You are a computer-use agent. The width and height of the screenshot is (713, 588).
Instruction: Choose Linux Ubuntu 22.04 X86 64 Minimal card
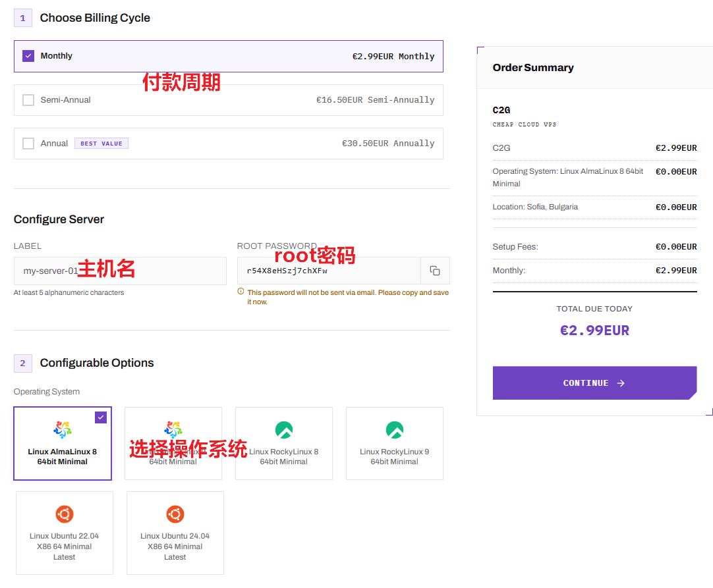[x=65, y=533]
